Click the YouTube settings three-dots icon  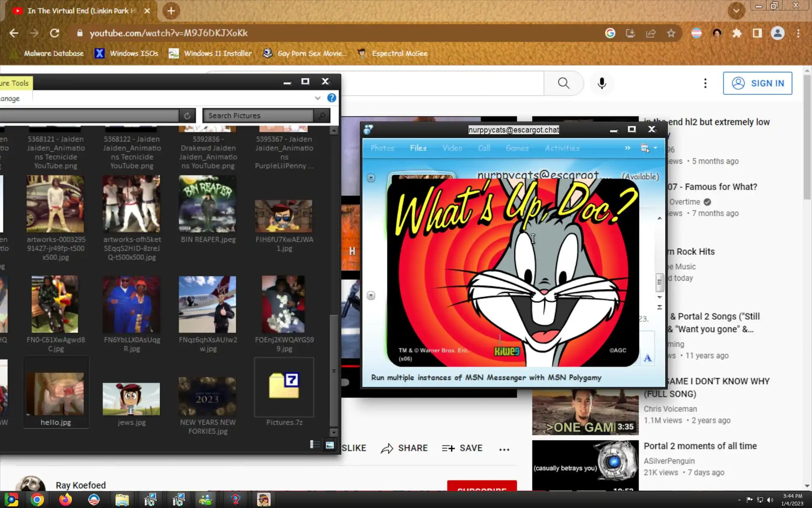(705, 83)
